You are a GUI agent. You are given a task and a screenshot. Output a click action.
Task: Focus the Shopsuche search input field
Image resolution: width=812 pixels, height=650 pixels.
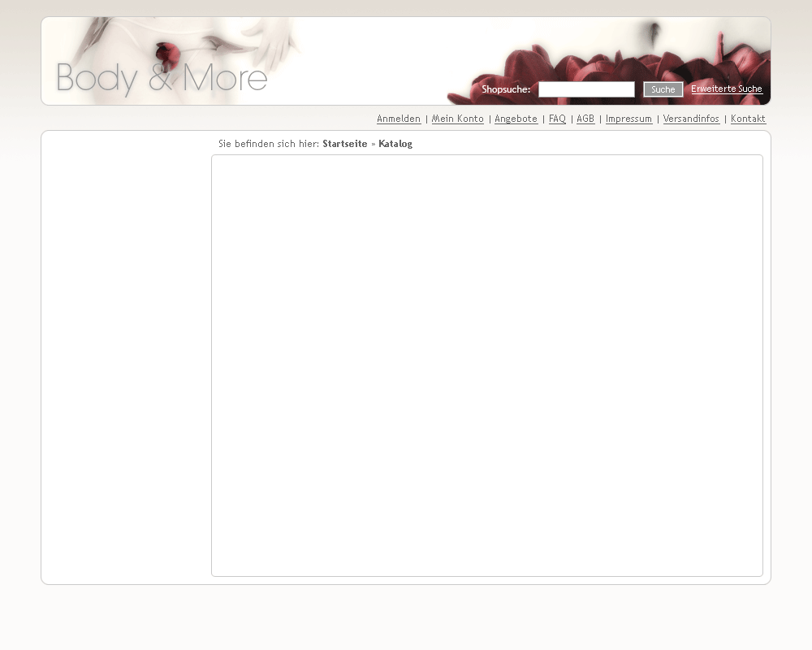coord(586,89)
